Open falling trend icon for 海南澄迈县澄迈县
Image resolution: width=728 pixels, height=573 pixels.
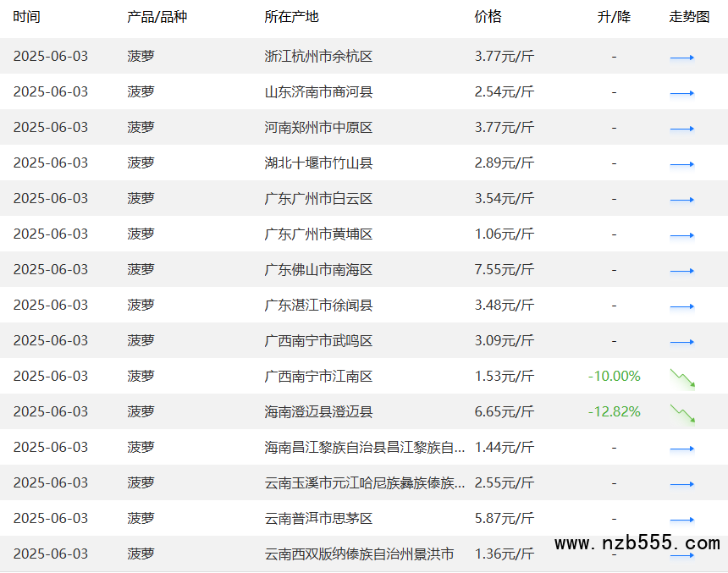pos(681,413)
